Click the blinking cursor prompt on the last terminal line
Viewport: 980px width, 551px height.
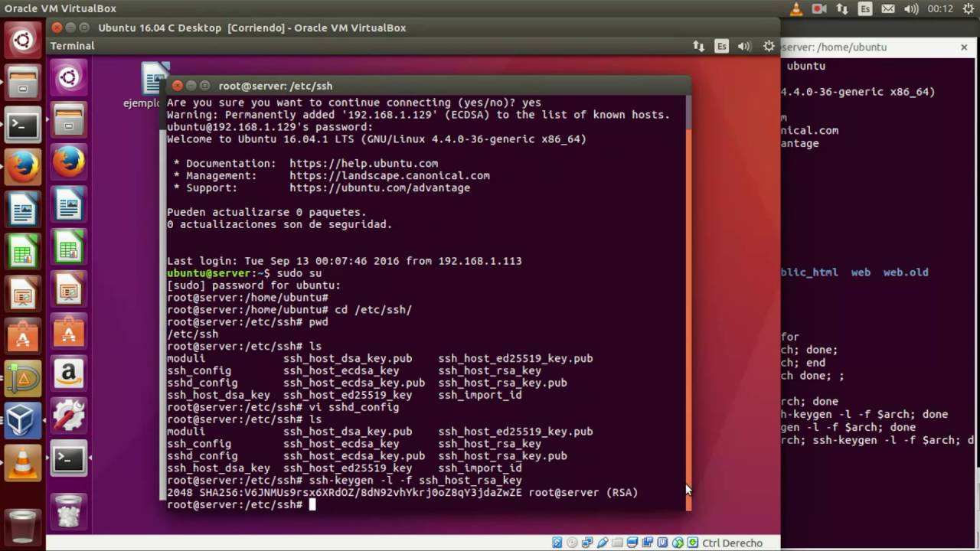tap(312, 505)
